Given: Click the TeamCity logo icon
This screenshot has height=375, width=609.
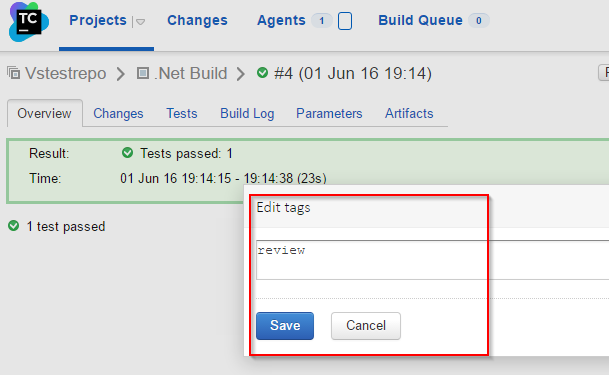Looking at the screenshot, I should [29, 22].
